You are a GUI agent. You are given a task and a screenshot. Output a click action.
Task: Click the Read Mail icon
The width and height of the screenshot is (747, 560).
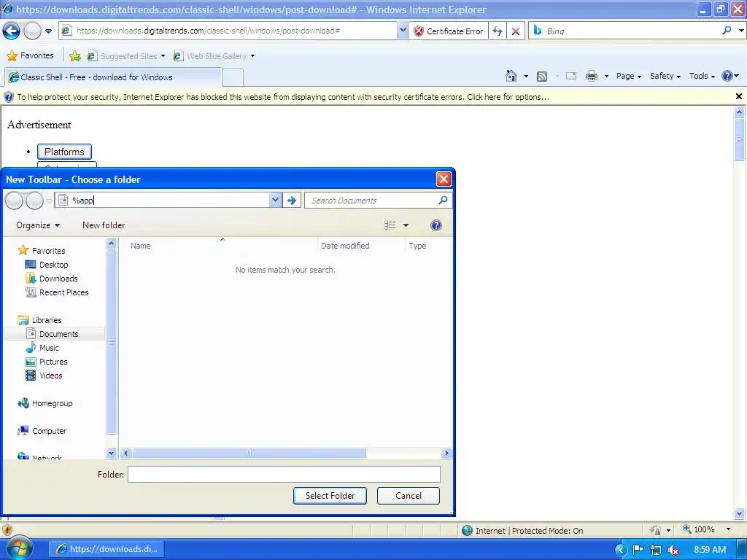pos(570,76)
